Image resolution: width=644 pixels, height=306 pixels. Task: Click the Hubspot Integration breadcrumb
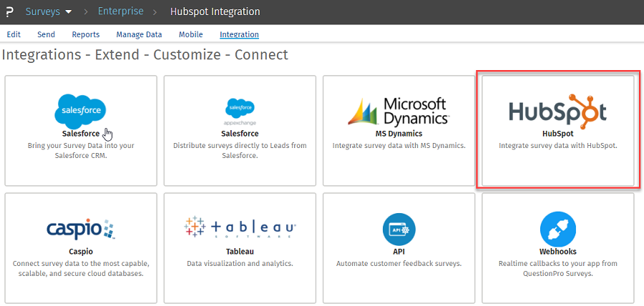pos(215,11)
